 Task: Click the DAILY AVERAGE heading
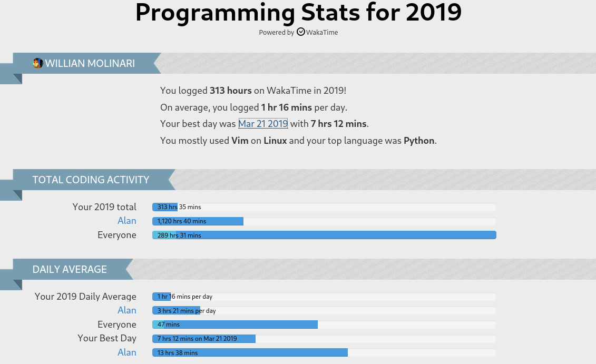click(x=70, y=269)
